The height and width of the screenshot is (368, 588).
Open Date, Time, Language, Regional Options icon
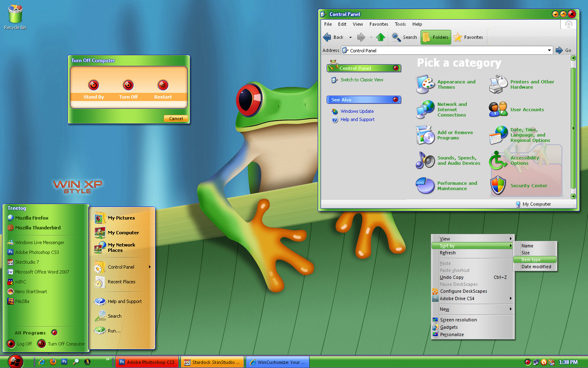click(x=498, y=135)
